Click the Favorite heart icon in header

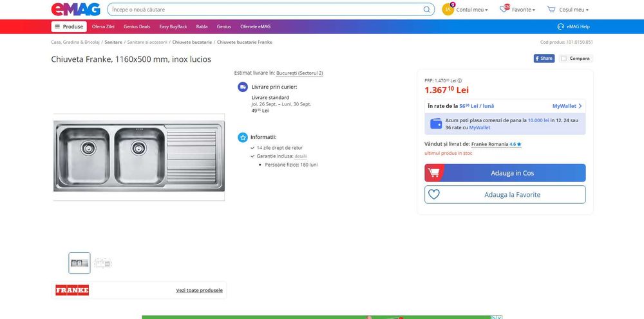pos(504,9)
